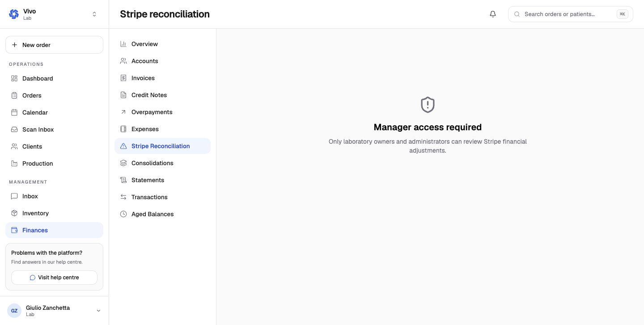Click the Aged Balances clock icon
644x325 pixels.
pyautogui.click(x=123, y=214)
